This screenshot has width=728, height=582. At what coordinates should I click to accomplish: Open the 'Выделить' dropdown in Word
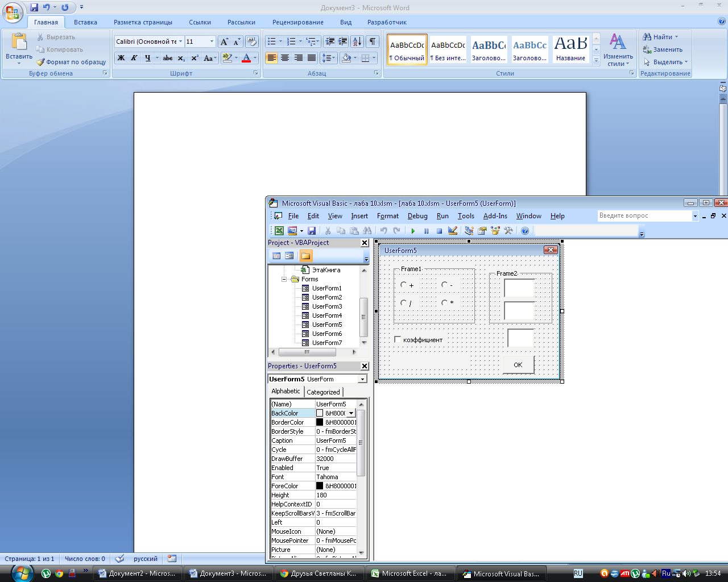[666, 62]
